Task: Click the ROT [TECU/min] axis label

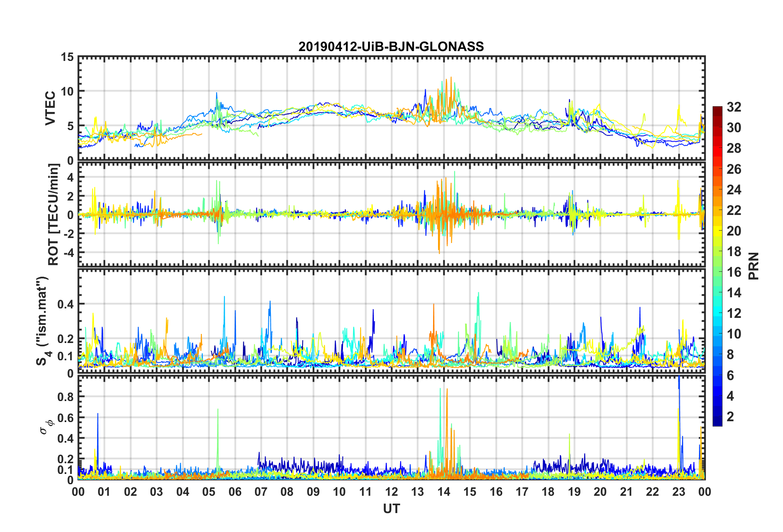Action: (54, 214)
